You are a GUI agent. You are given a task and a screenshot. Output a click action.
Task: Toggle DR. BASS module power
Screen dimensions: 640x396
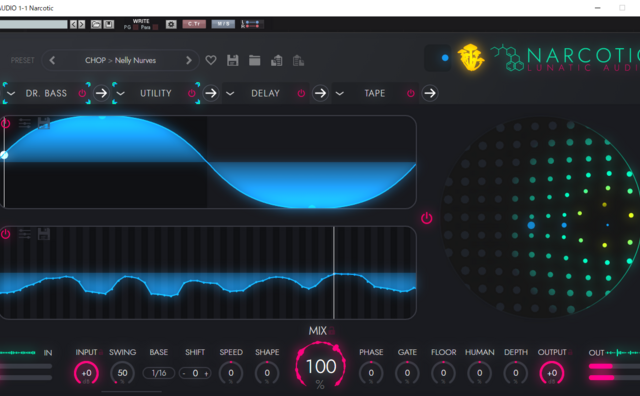pyautogui.click(x=82, y=93)
